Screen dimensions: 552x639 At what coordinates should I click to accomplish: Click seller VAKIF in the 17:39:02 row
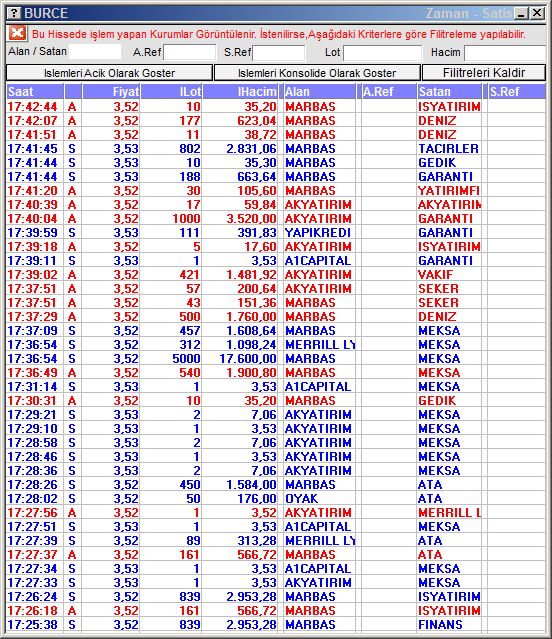(435, 275)
